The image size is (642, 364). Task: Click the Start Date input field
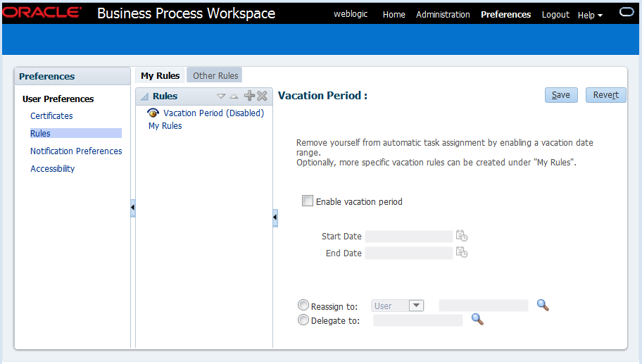(409, 237)
